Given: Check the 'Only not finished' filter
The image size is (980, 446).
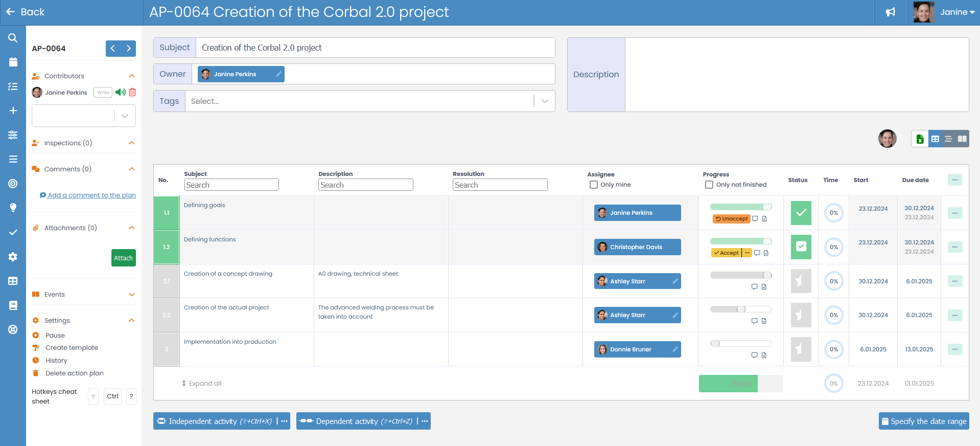Looking at the screenshot, I should [709, 185].
